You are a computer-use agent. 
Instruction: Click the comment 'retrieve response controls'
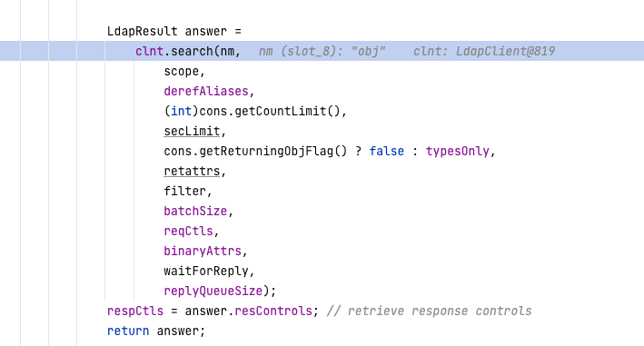coord(440,311)
